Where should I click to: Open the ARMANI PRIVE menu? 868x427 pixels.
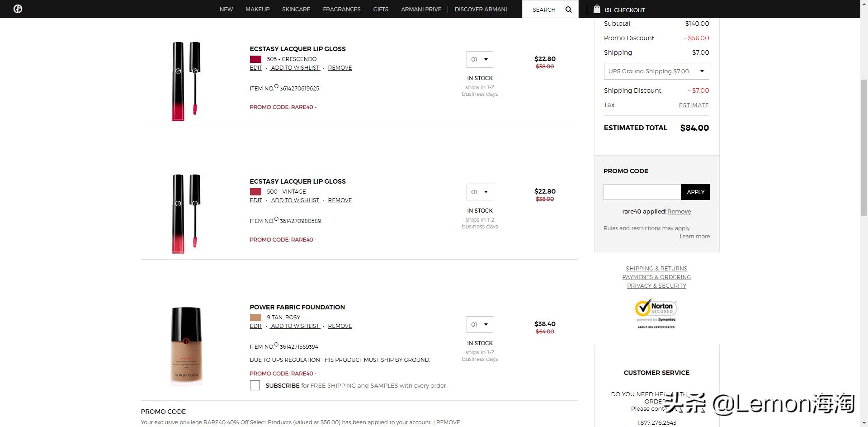click(x=421, y=9)
